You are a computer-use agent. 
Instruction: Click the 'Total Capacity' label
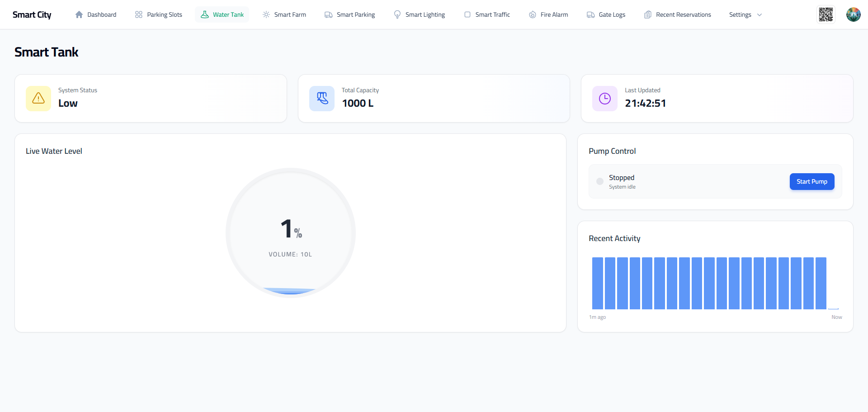click(360, 90)
